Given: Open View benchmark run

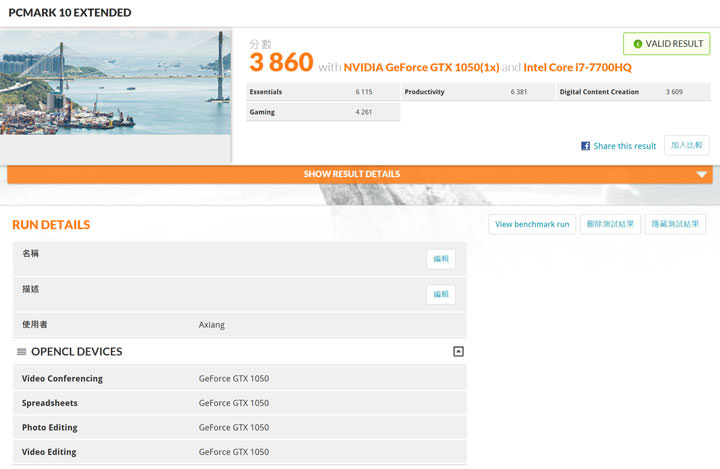Looking at the screenshot, I should (x=532, y=224).
